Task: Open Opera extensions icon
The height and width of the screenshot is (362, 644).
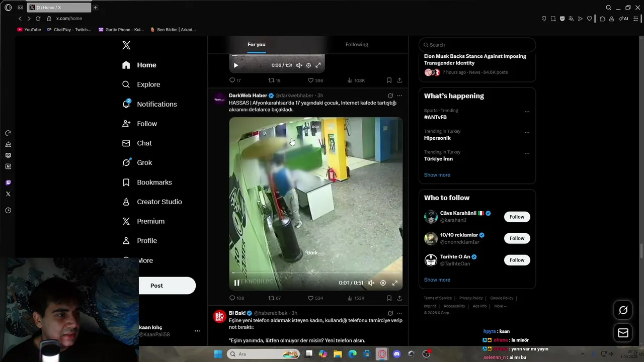Action: click(602, 19)
